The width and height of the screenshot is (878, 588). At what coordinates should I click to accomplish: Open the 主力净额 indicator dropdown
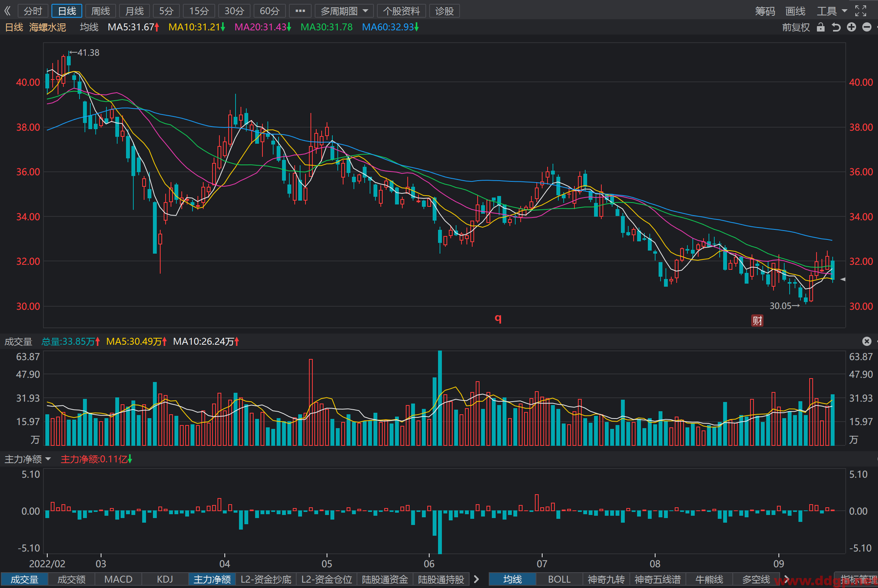(x=28, y=459)
